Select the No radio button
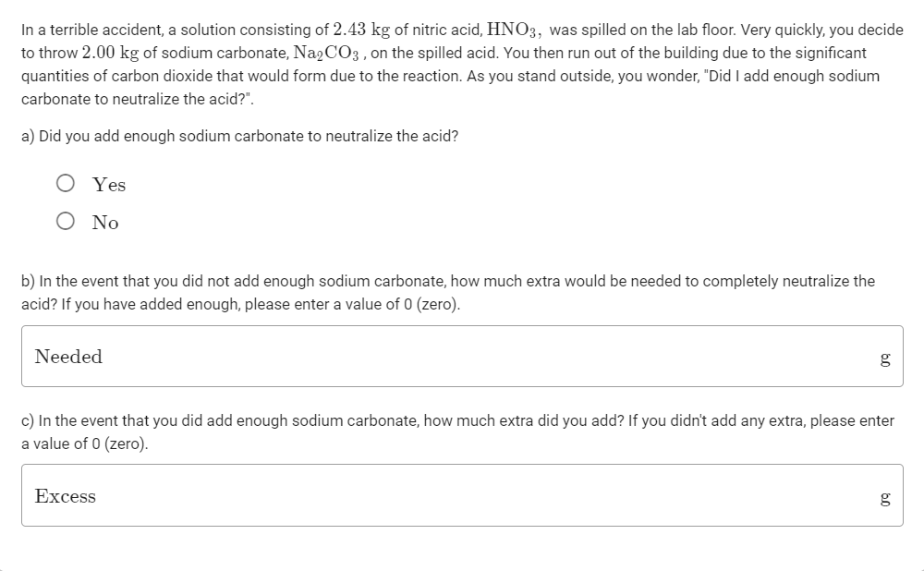924x571 pixels. [66, 222]
